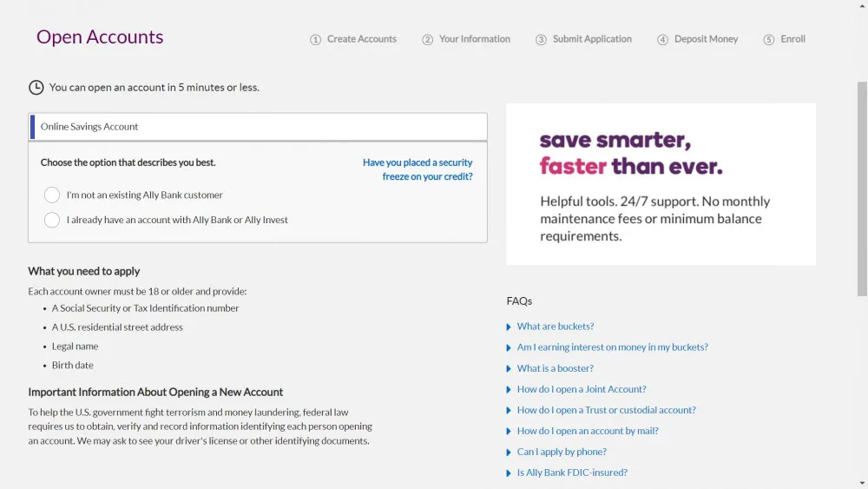The height and width of the screenshot is (489, 868).
Task: Click the step 3 circle icon
Action: point(541,40)
